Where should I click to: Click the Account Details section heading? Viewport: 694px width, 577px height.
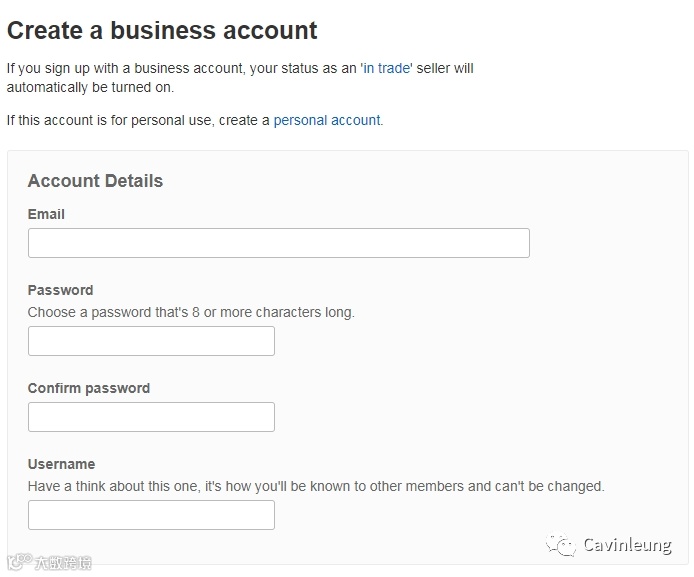(95, 181)
